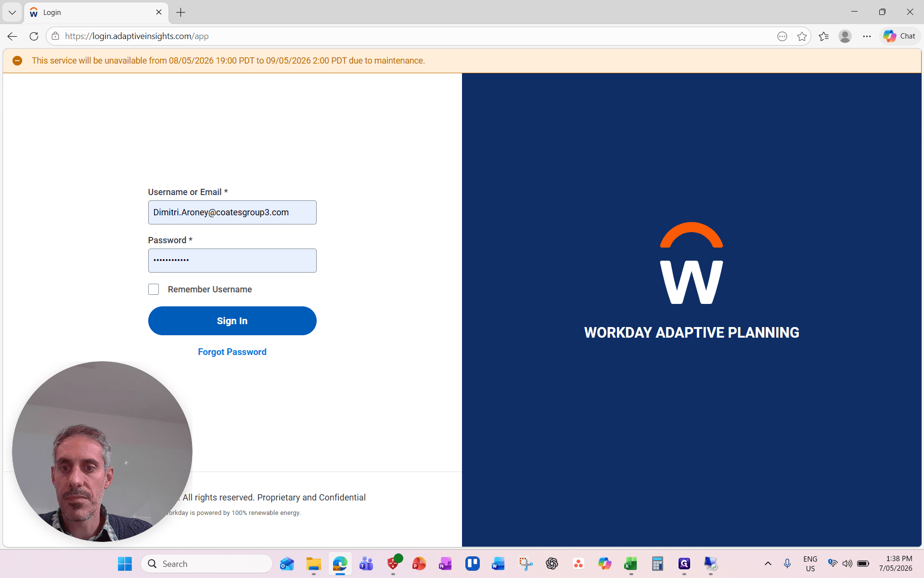Click the feedback smiley icon in address bar
Viewport: 924px width, 578px height.
click(782, 36)
